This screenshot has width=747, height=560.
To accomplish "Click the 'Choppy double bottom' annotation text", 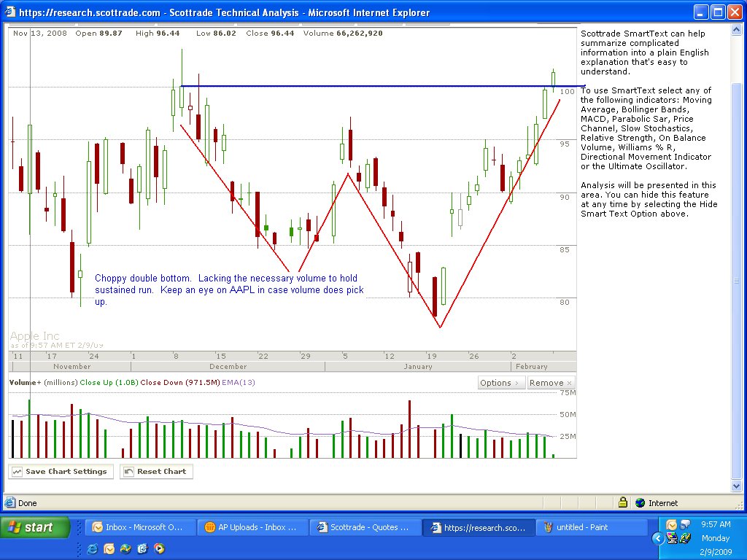I will pos(229,289).
